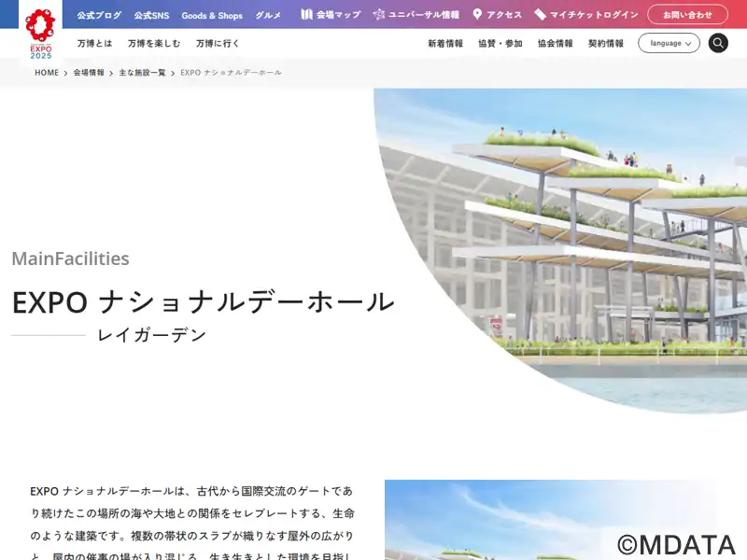Click the access location pin icon
747x560 pixels.
click(x=477, y=15)
